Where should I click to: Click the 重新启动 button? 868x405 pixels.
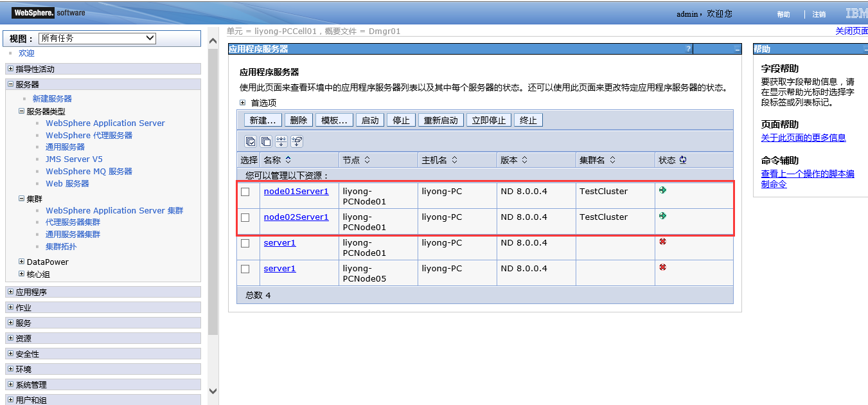tap(441, 120)
